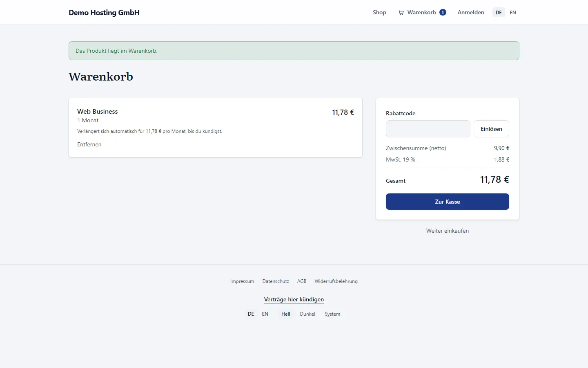Image resolution: width=588 pixels, height=368 pixels.
Task: Switch header language to EN
Action: (513, 13)
